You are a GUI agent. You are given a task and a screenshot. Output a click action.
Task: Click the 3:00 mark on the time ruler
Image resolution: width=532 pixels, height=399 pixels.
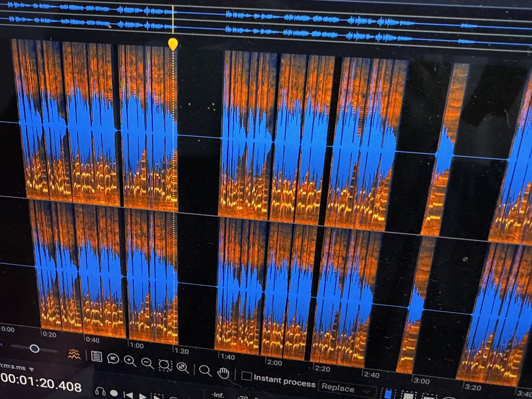point(422,381)
